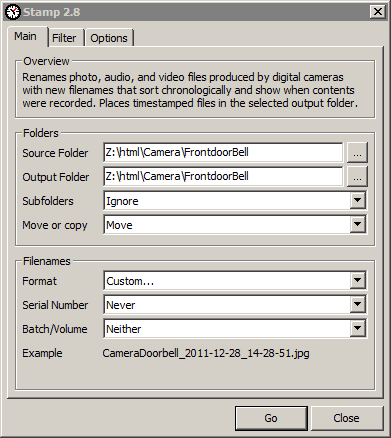Viewport: 391px width, 438px height.
Task: Expand the Serial Number dropdown arrow
Action: 358,305
